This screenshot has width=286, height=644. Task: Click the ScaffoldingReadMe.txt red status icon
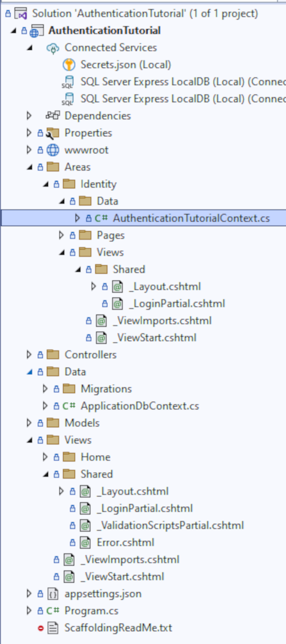tap(40, 628)
